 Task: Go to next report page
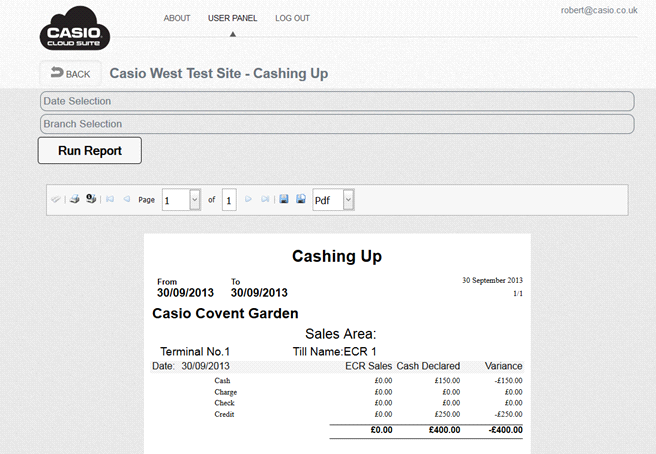[248, 199]
